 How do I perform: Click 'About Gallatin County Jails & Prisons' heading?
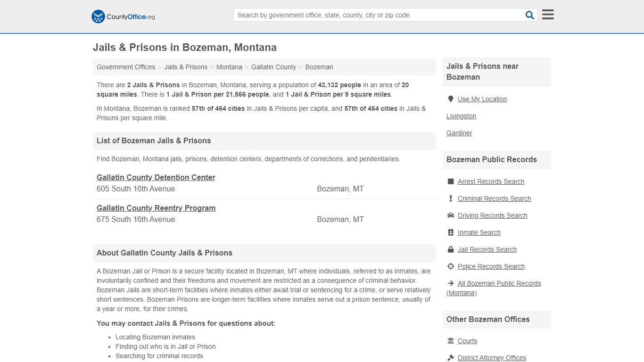165,253
